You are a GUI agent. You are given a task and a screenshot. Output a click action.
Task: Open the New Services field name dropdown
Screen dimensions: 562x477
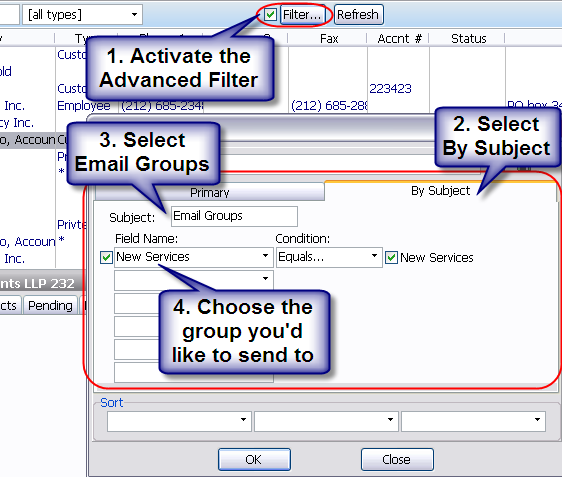click(x=194, y=257)
